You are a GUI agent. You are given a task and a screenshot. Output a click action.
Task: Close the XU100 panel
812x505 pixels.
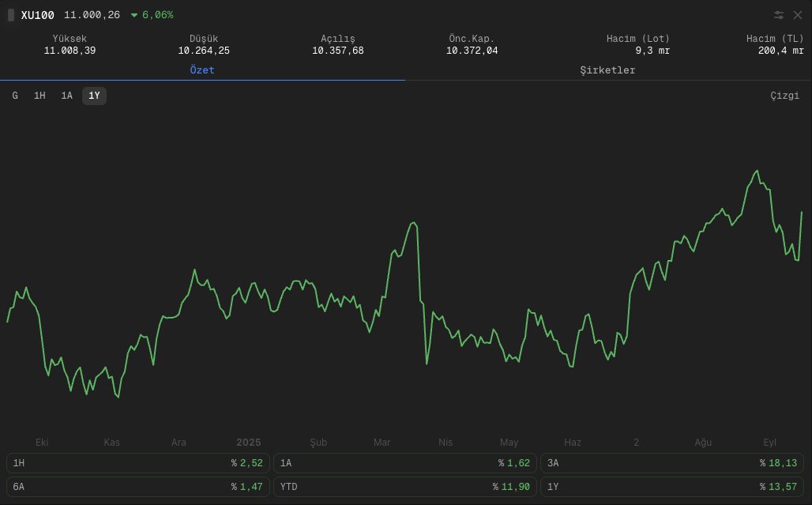797,15
